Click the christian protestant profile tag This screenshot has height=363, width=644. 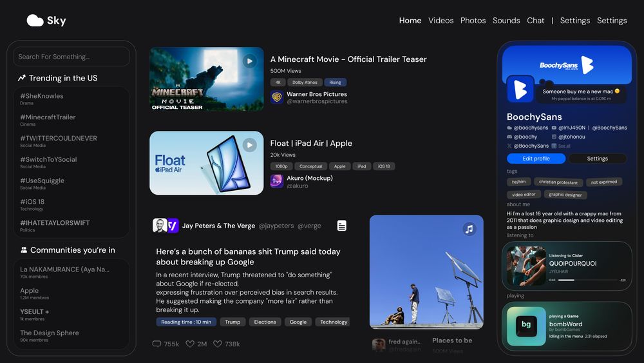pyautogui.click(x=558, y=182)
